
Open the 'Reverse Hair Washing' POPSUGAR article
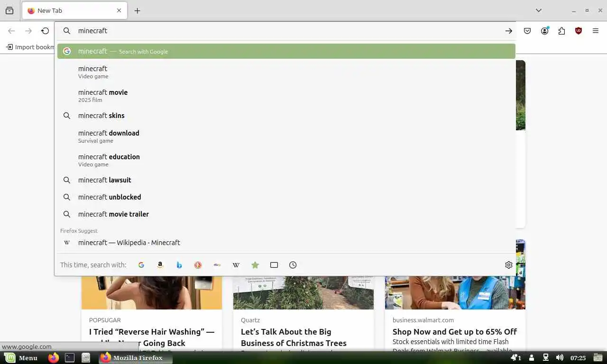coord(152,337)
